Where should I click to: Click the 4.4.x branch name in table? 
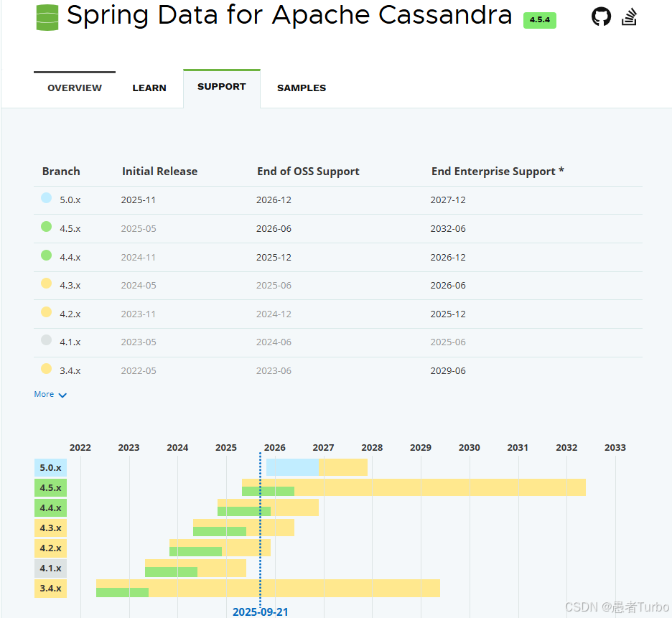[70, 258]
